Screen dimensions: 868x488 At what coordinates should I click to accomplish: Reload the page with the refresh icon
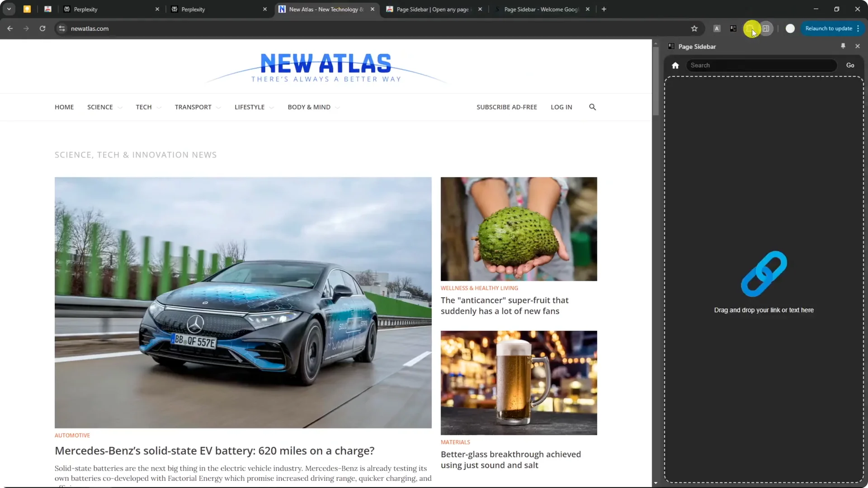[x=42, y=28]
